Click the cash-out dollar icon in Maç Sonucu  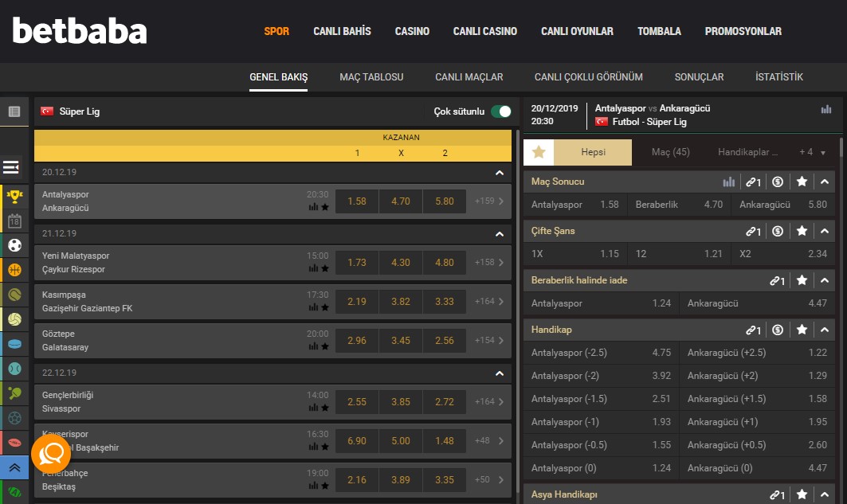pyautogui.click(x=778, y=182)
